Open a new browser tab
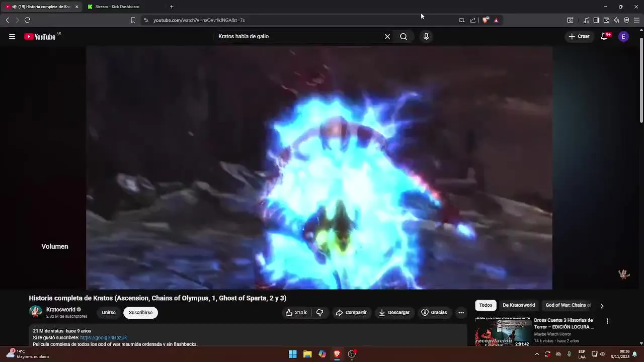 coord(172,7)
